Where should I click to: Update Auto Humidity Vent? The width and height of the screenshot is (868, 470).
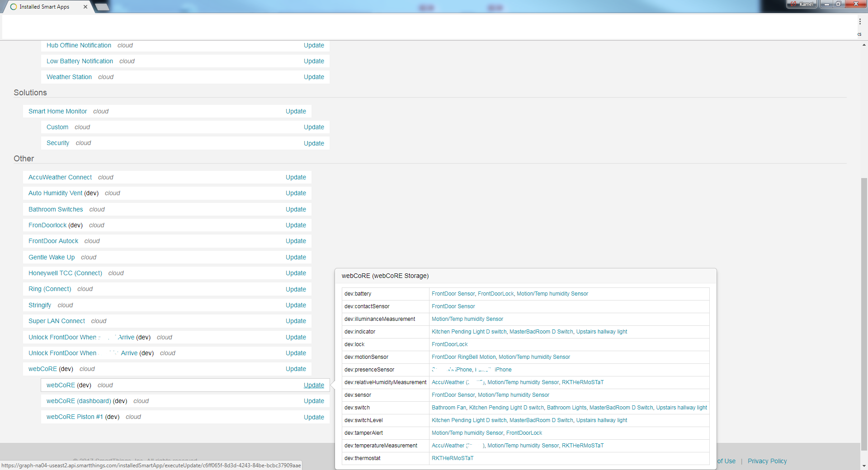(296, 193)
